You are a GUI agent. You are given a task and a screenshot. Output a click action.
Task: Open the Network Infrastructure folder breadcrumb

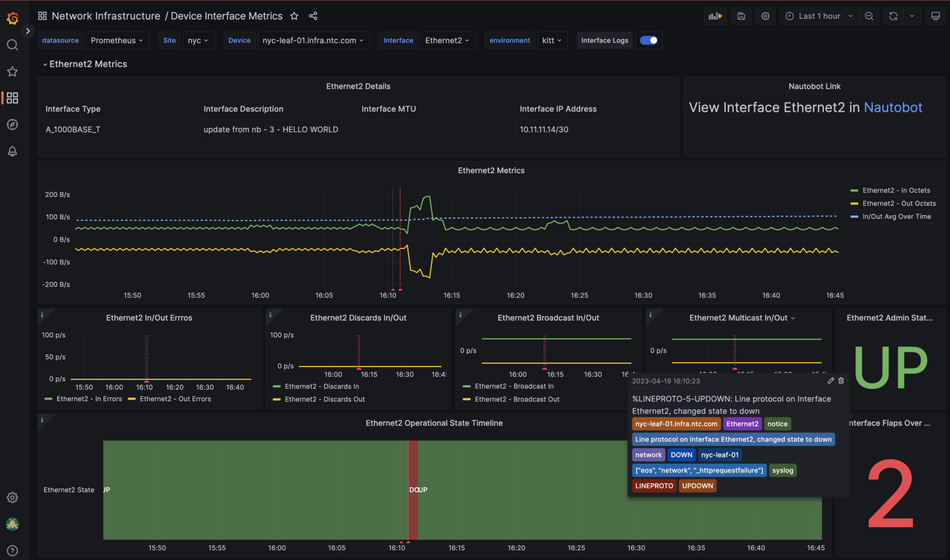[x=106, y=16]
